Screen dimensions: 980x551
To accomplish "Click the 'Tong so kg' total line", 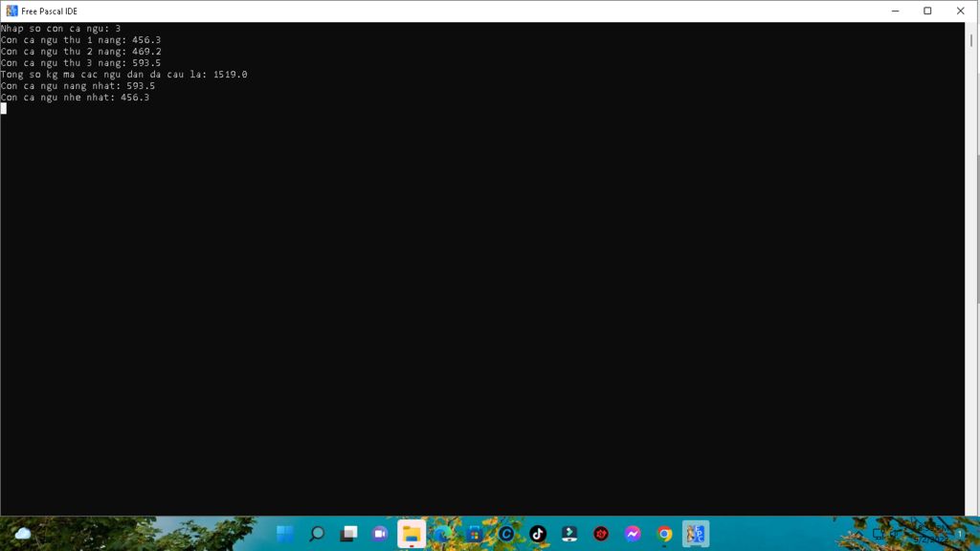I will (123, 75).
